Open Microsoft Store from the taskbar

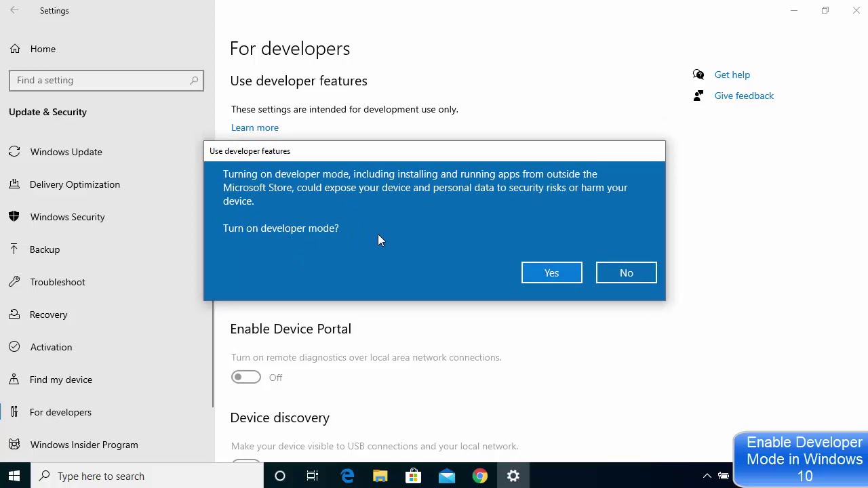[413, 476]
